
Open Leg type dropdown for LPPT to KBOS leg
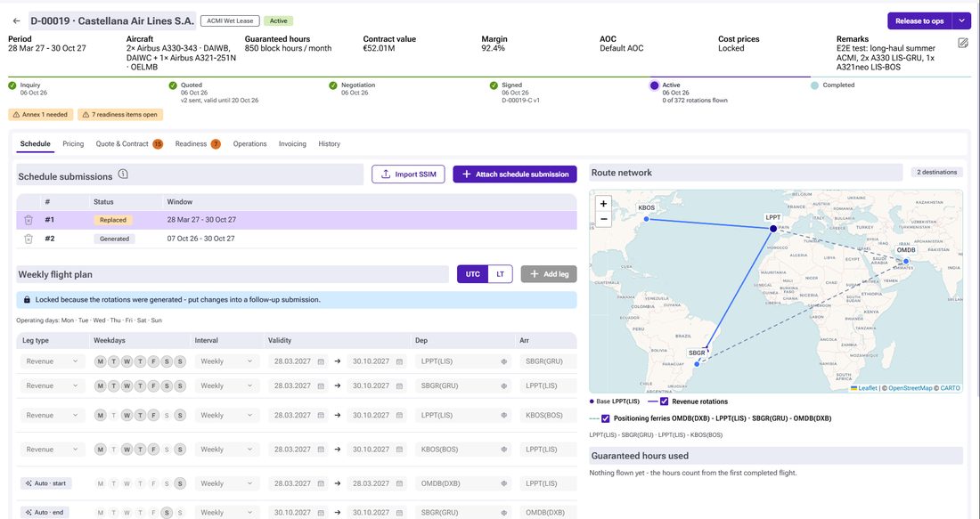click(x=53, y=416)
